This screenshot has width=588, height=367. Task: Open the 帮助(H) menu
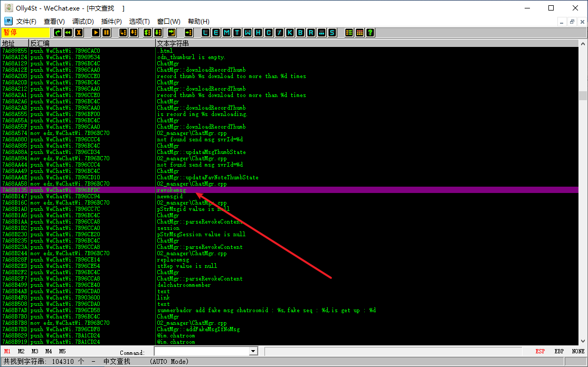click(199, 21)
